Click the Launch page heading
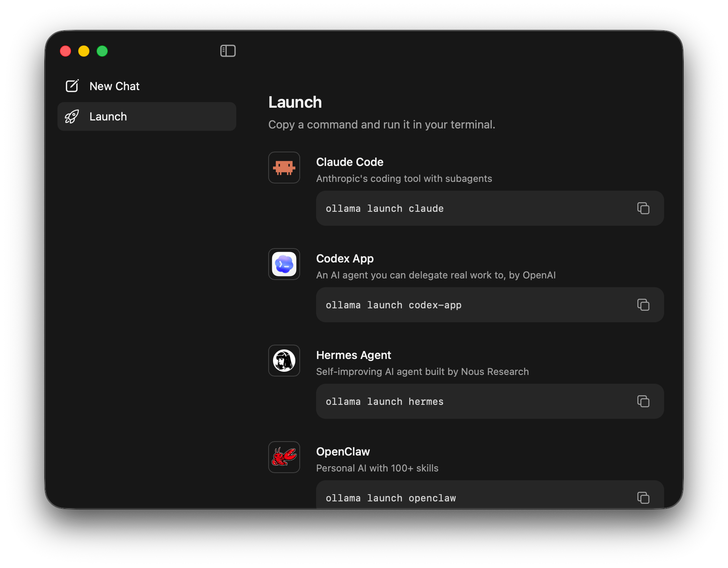 pyautogui.click(x=295, y=102)
